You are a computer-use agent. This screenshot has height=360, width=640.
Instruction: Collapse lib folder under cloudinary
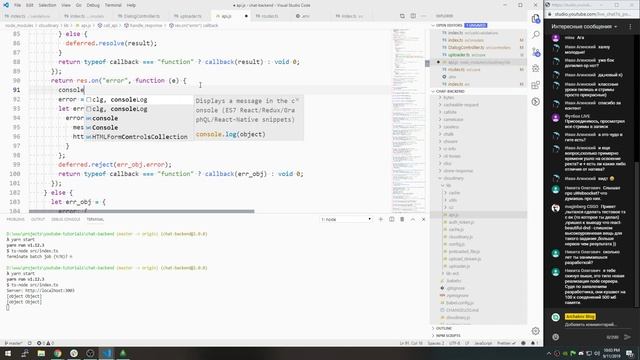click(x=448, y=186)
